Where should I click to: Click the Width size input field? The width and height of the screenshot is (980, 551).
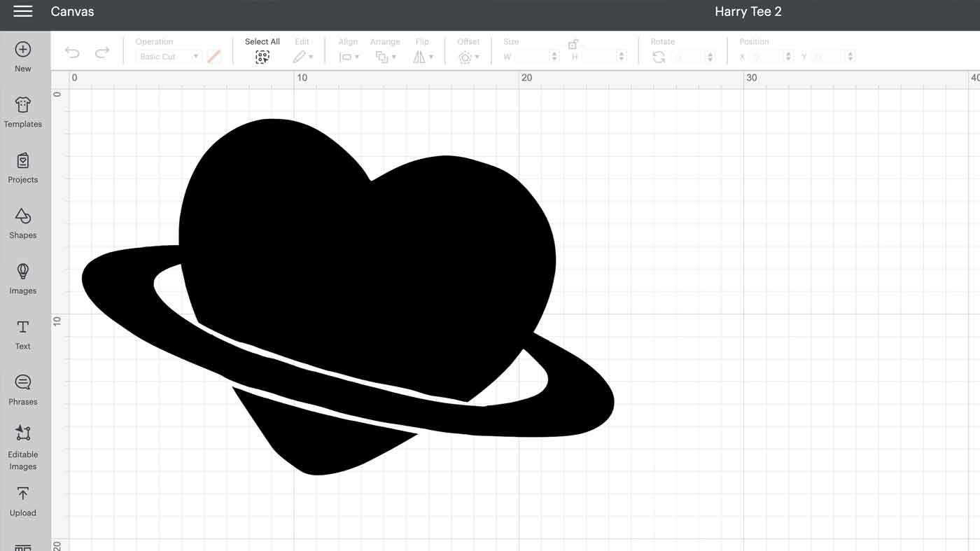click(533, 57)
